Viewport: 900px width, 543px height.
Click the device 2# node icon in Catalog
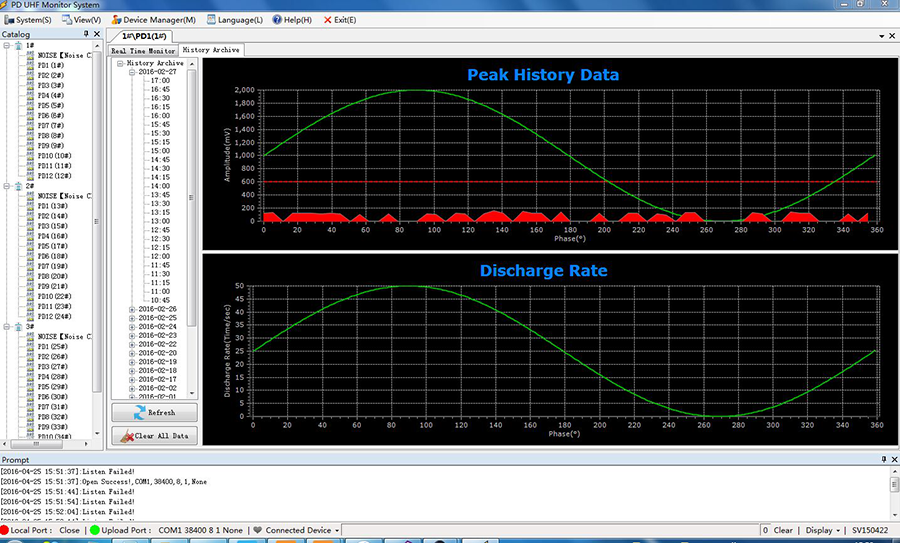coord(18,186)
